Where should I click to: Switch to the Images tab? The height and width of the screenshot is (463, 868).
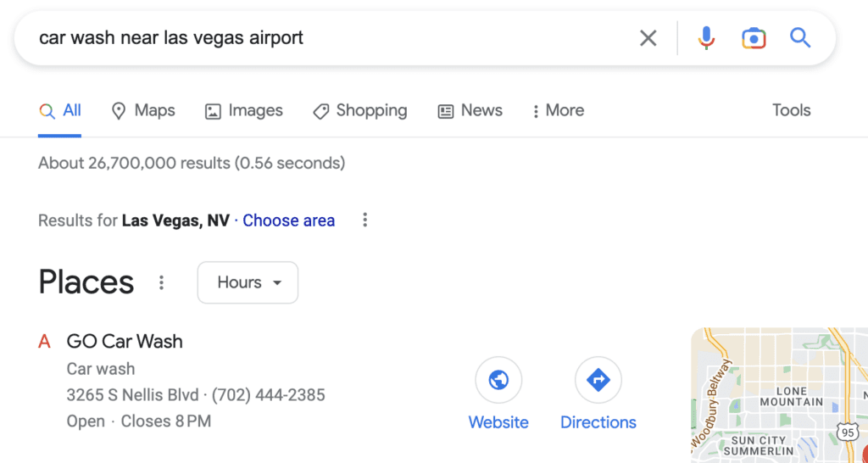pyautogui.click(x=243, y=111)
